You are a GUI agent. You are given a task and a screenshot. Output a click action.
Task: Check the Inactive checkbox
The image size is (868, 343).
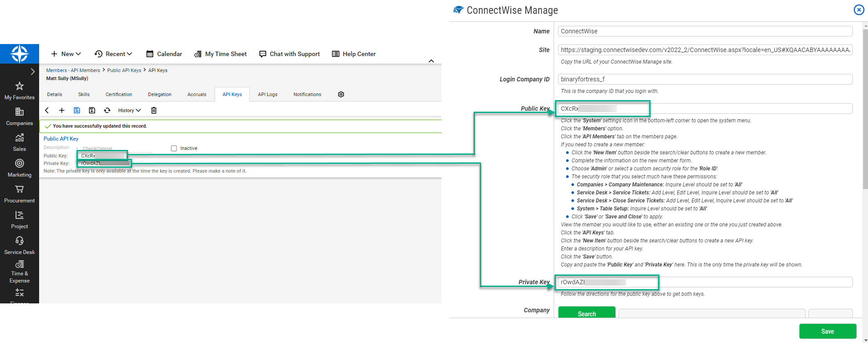click(x=174, y=149)
